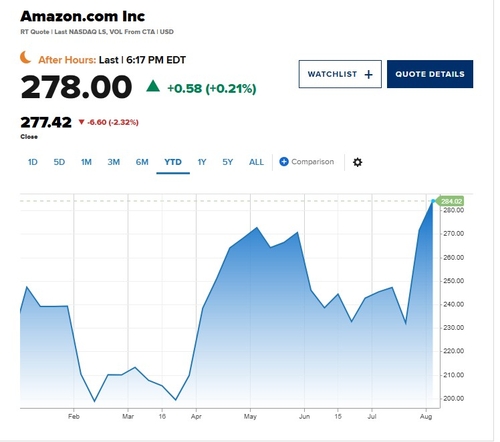Viewport: 500px width, 442px height.
Task: Open Quote Details
Action: [x=430, y=74]
